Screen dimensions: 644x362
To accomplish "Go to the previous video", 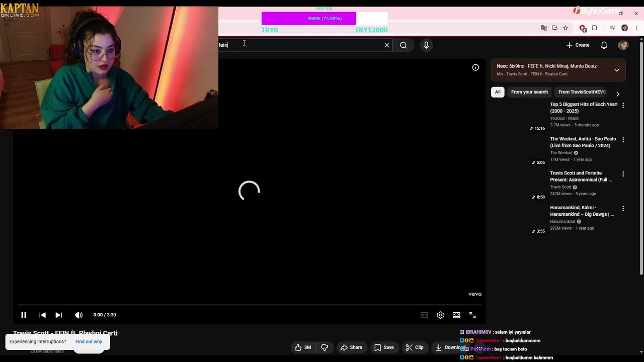I will click(42, 315).
